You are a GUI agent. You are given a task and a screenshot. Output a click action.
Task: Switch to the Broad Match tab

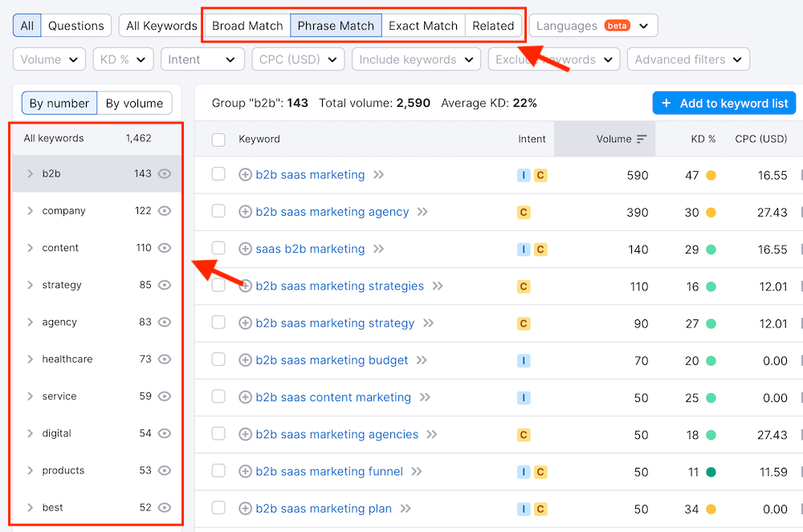247,26
